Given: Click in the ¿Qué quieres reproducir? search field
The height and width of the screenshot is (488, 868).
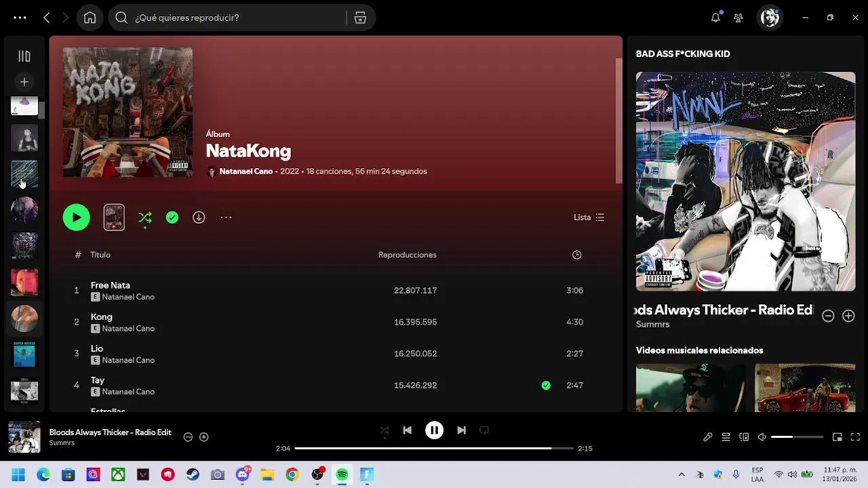Looking at the screenshot, I should pyautogui.click(x=237, y=18).
